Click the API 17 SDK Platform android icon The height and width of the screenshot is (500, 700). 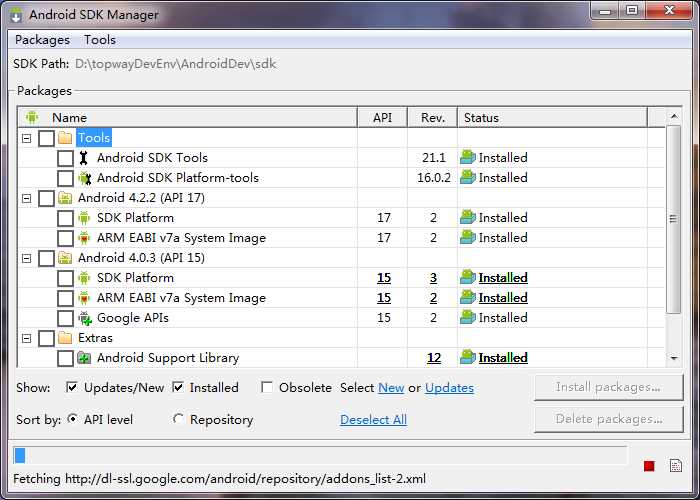pos(84,218)
